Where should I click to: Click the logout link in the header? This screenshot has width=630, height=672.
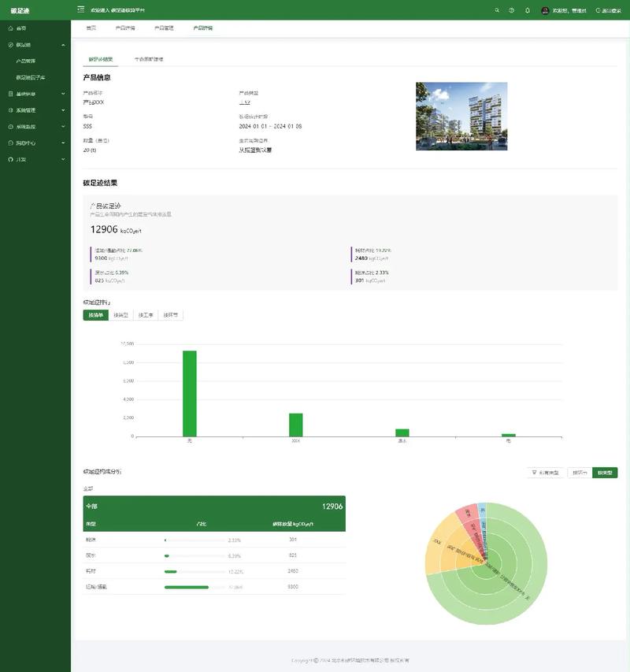(x=608, y=10)
